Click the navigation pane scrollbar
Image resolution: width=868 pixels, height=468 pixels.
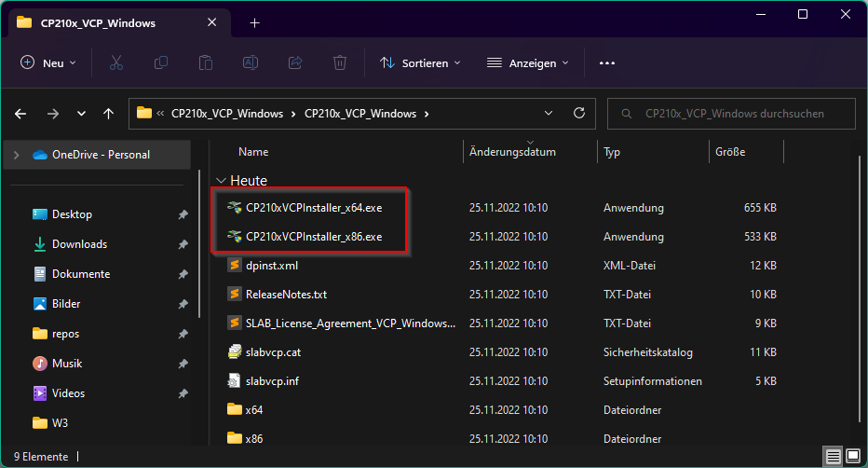point(199,243)
